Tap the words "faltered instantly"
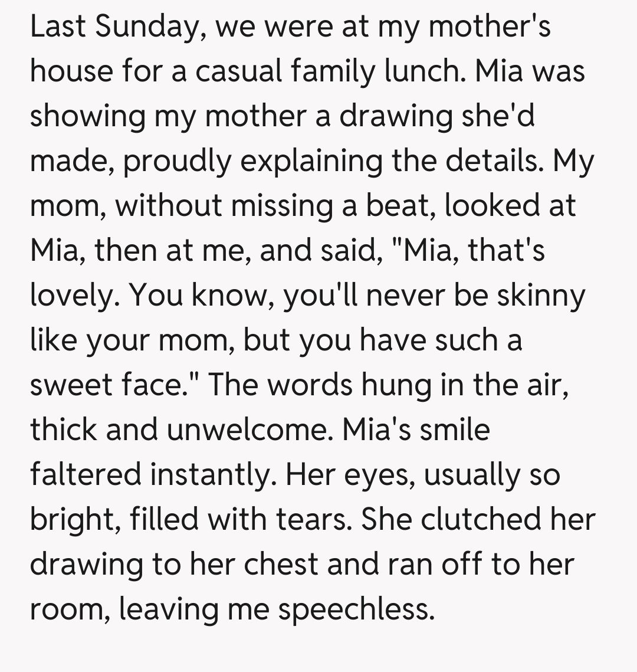Viewport: 637px width, 672px height. (150, 474)
